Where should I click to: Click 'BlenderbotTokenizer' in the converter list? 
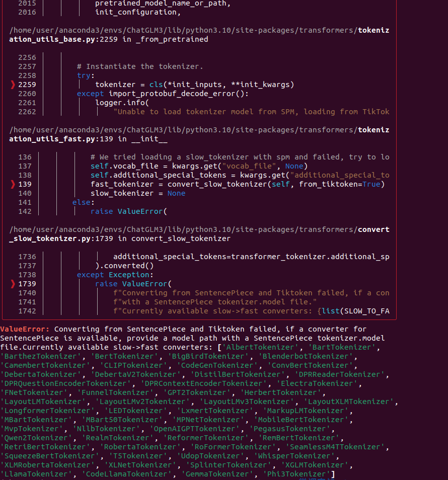point(306,356)
